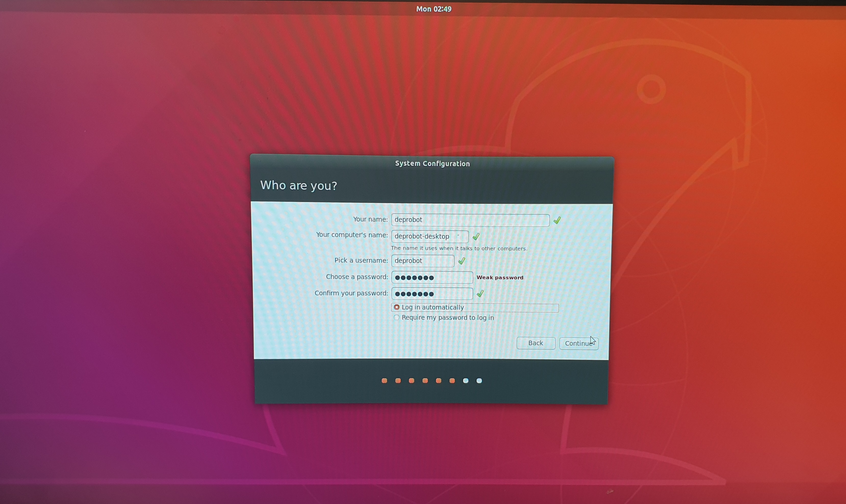Click checkmark beside the username field
This screenshot has height=504, width=846.
pos(461,261)
